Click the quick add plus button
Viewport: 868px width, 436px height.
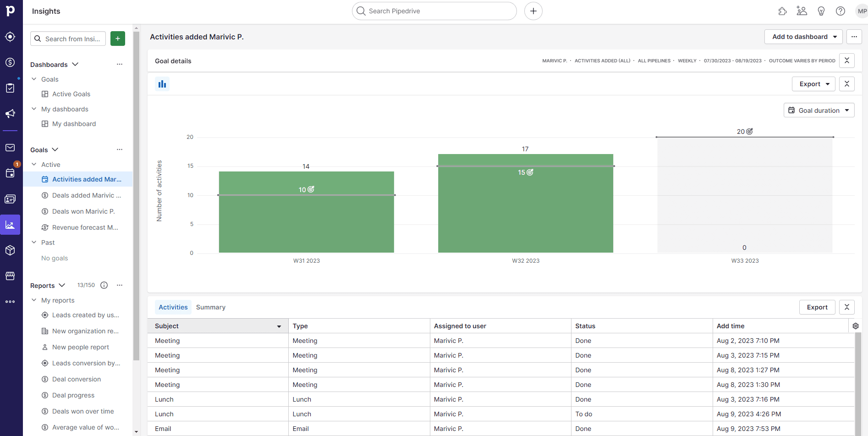pyautogui.click(x=533, y=11)
